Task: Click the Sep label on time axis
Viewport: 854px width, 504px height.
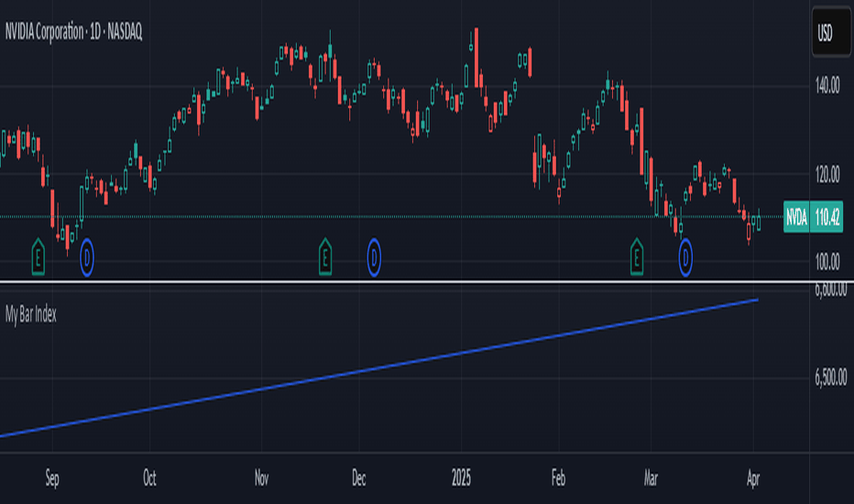Action: point(51,478)
